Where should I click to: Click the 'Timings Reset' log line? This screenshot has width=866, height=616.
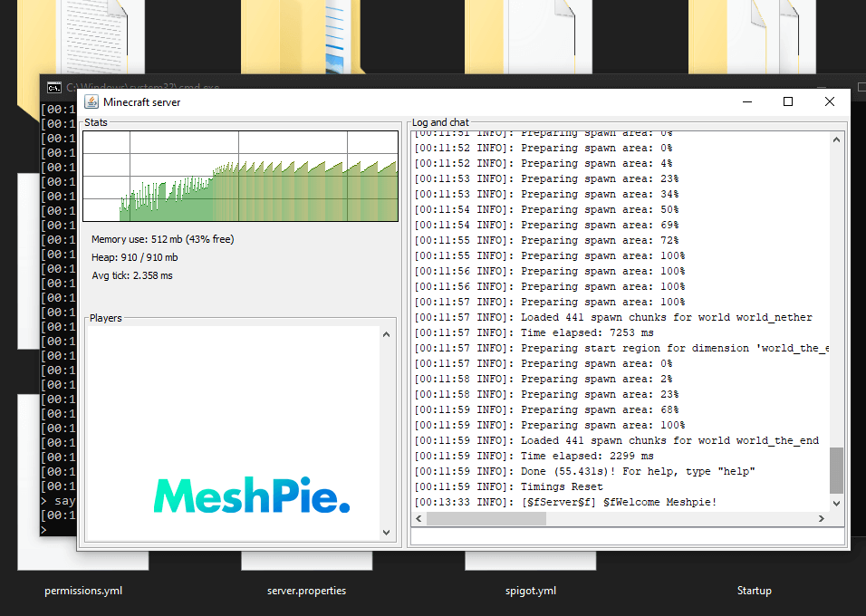point(508,487)
